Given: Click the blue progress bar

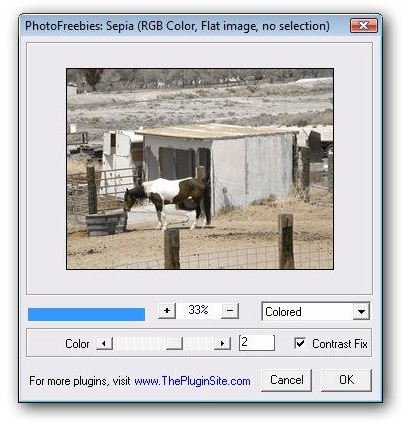Looking at the screenshot, I should click(86, 314).
